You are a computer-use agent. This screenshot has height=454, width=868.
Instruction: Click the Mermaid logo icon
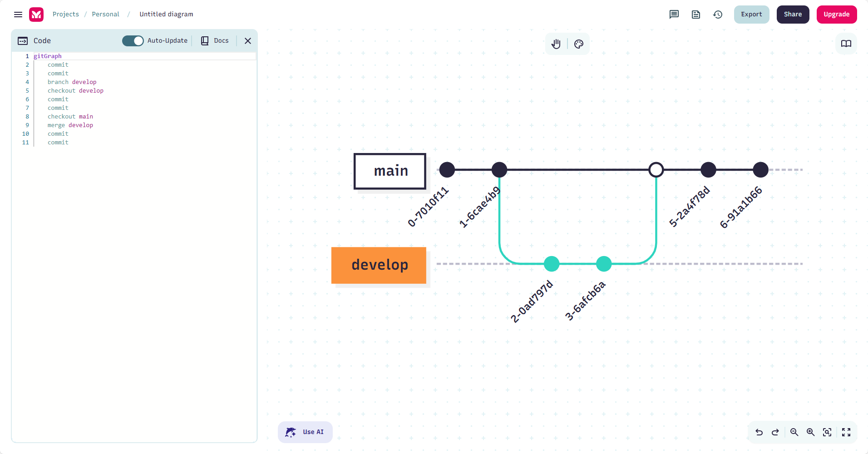click(x=36, y=15)
